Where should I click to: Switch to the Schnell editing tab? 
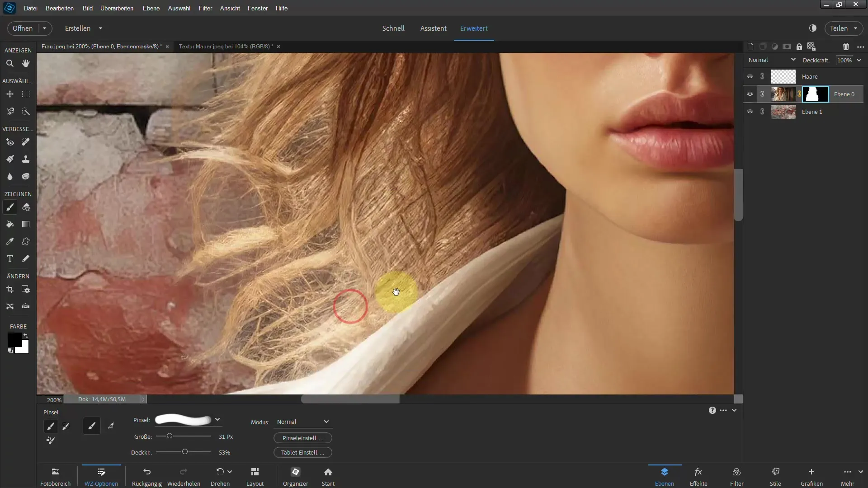pyautogui.click(x=393, y=28)
